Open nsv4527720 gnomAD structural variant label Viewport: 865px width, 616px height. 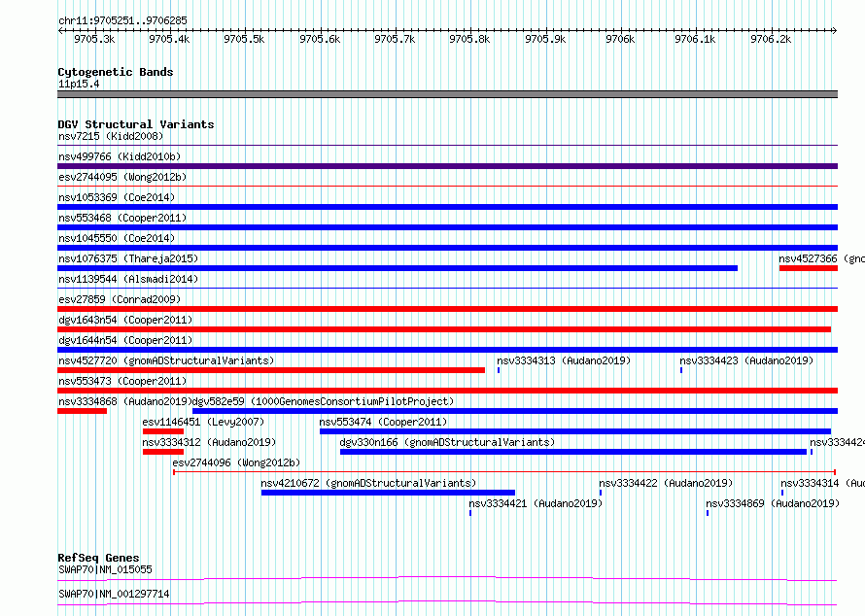[166, 360]
